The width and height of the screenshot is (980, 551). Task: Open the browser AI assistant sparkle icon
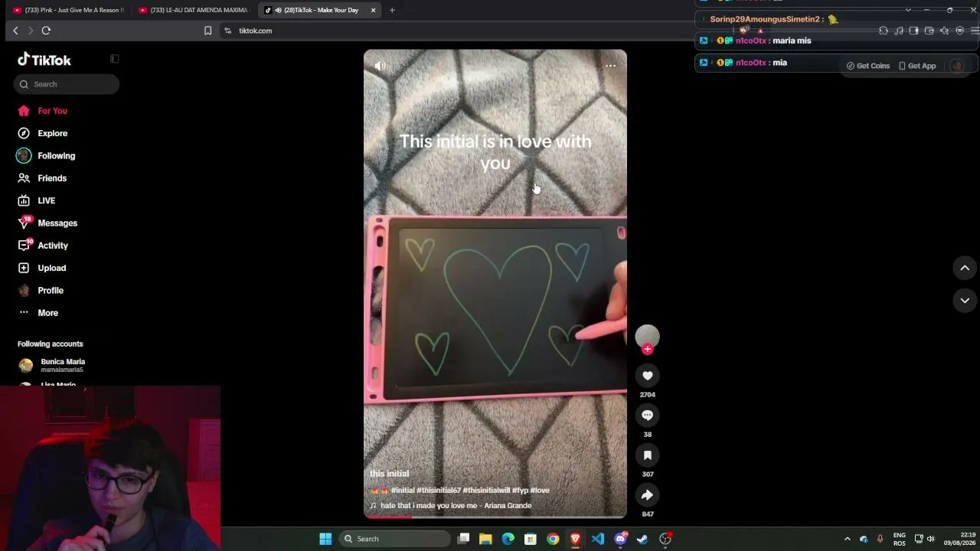(944, 31)
